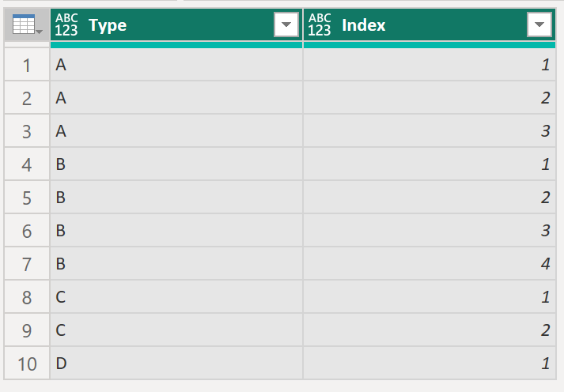The height and width of the screenshot is (392, 564).
Task: Click the Type cell B in row 7
Action: [x=176, y=264]
